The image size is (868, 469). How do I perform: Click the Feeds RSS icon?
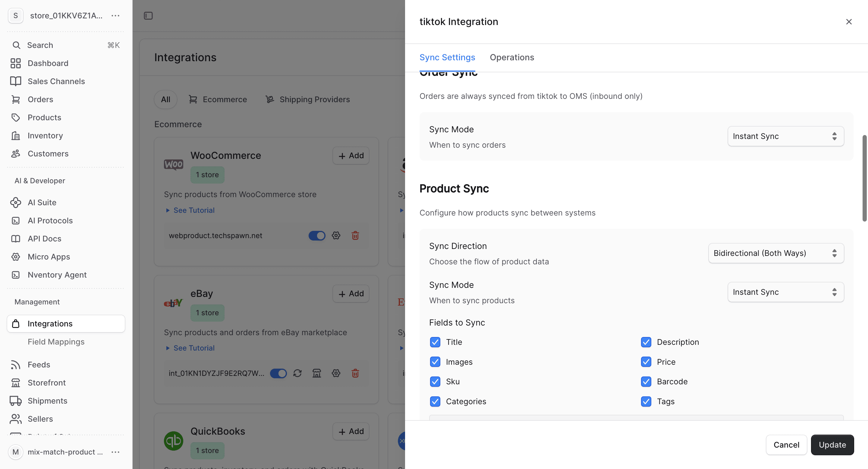point(15,364)
